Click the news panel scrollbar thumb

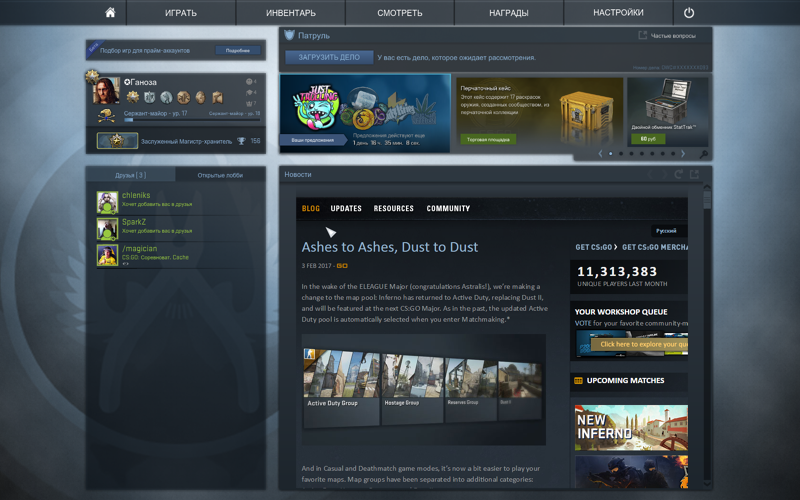(x=707, y=199)
